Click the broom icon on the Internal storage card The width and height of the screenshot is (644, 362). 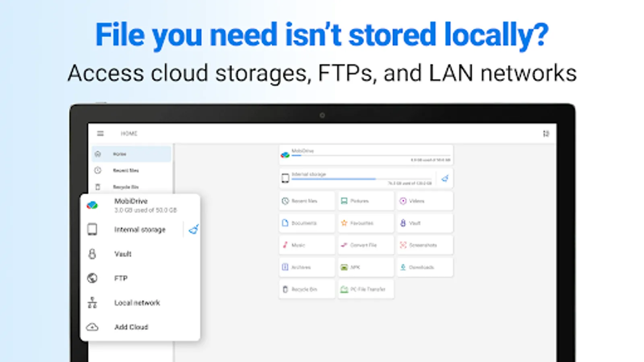(445, 178)
